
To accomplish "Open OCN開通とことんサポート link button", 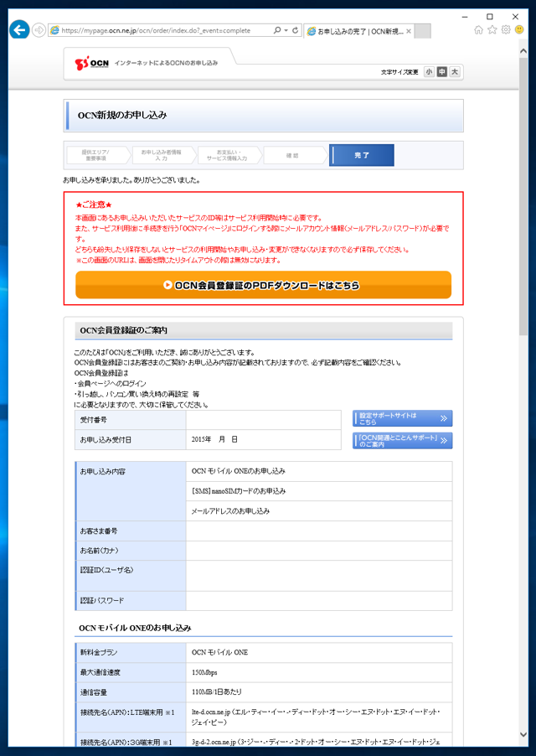I will tap(402, 441).
